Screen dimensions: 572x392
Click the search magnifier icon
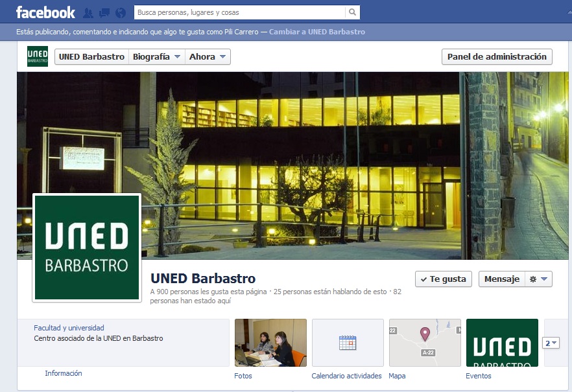(x=352, y=12)
